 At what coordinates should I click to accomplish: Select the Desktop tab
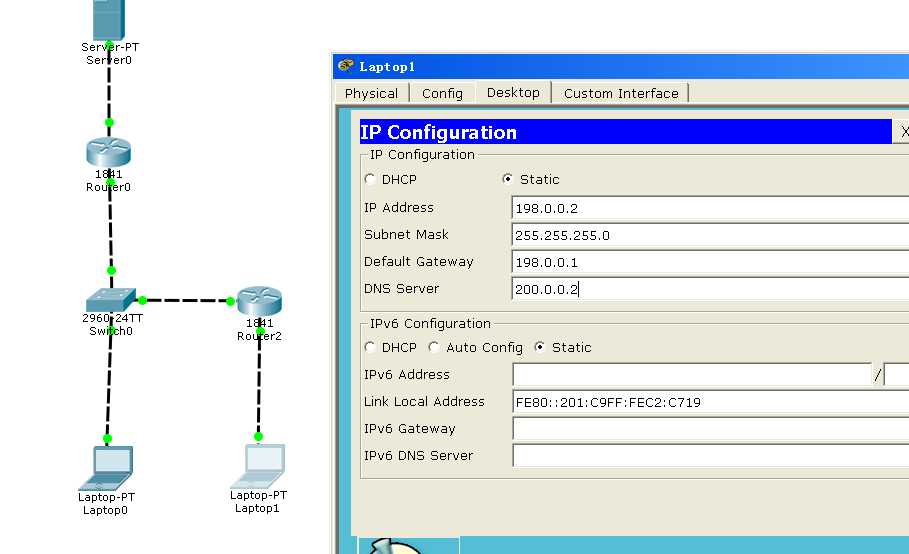coord(513,93)
